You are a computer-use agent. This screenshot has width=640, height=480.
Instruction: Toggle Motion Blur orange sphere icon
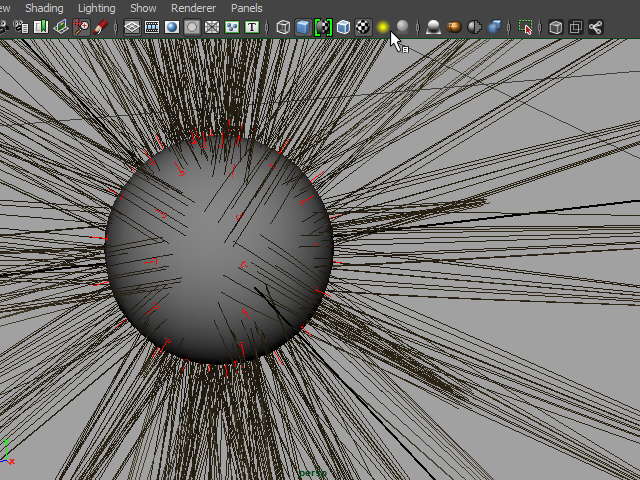coord(454,27)
